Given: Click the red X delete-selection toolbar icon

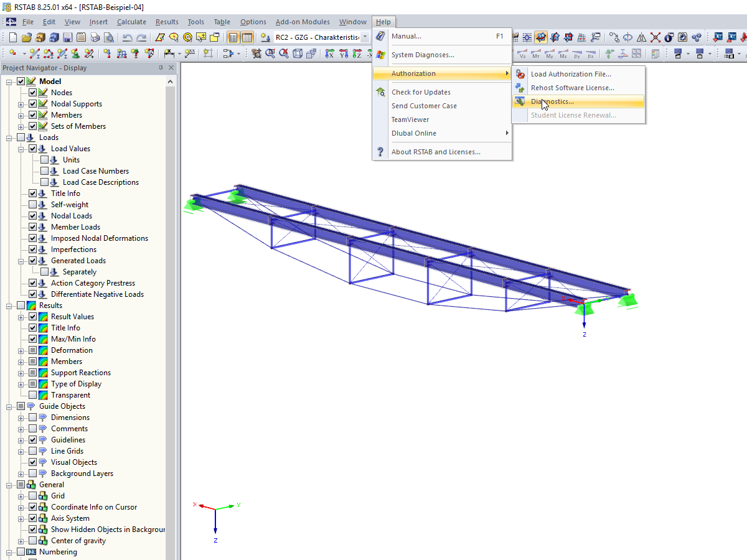Looking at the screenshot, I should pos(655,37).
